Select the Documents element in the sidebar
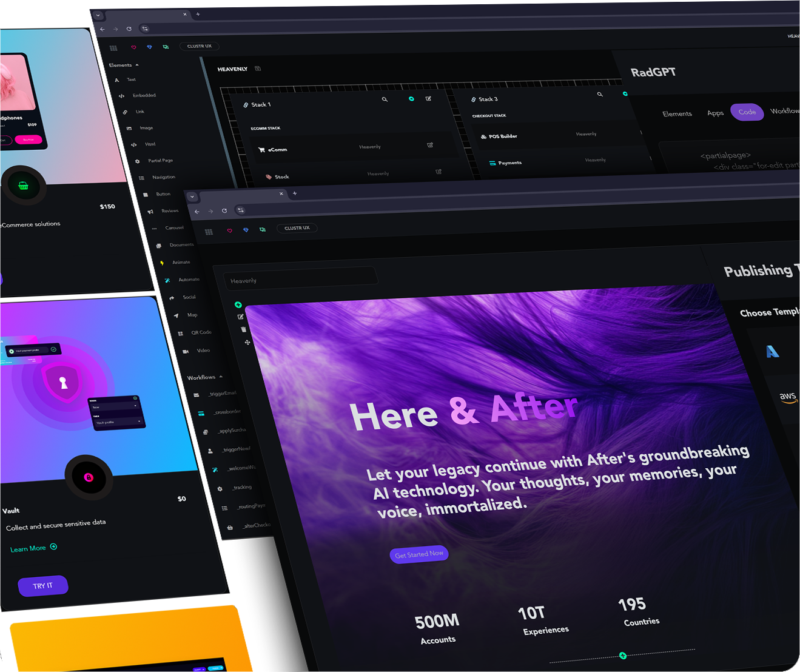Screen dimensions: 800x672 [x=181, y=245]
